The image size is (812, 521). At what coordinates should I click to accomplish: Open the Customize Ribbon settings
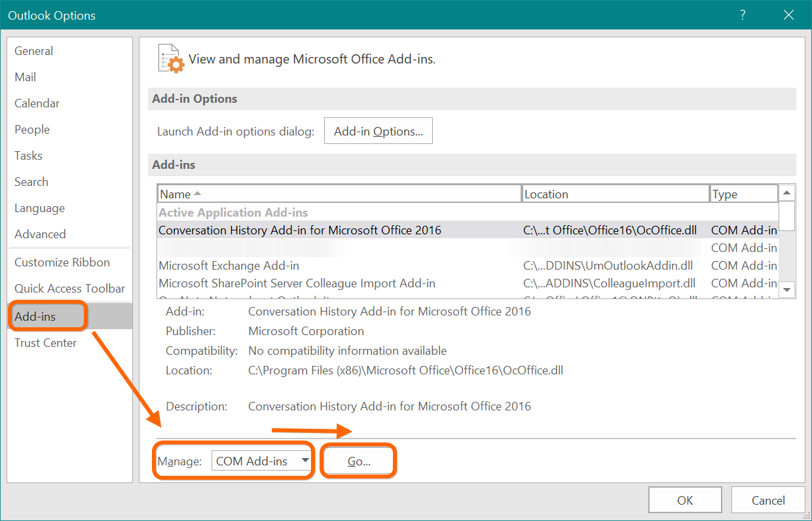(x=62, y=262)
